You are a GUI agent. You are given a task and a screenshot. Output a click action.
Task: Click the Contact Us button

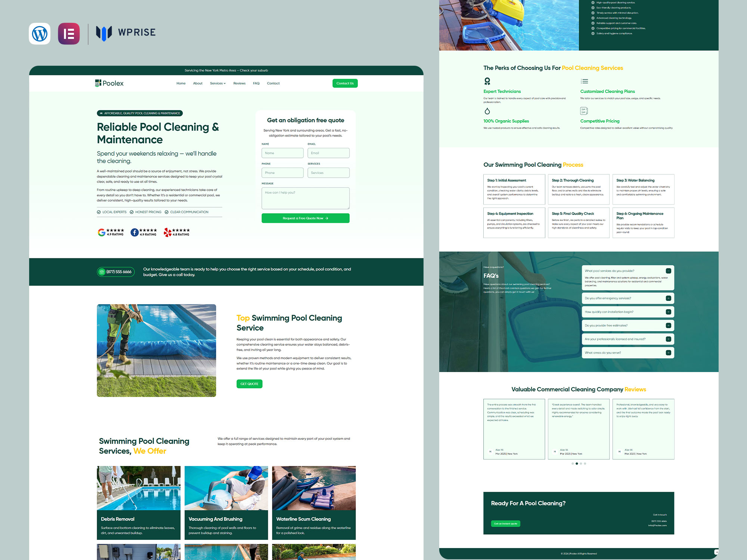point(345,83)
